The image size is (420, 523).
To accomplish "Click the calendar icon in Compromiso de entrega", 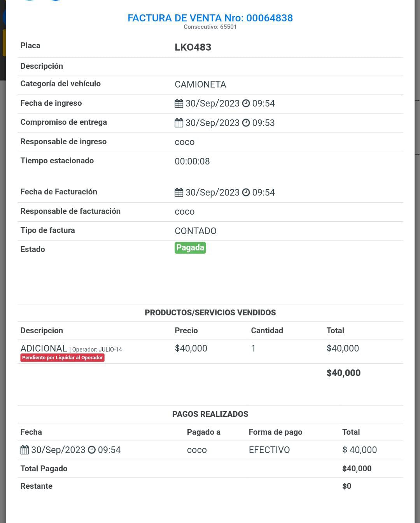I will pos(179,123).
